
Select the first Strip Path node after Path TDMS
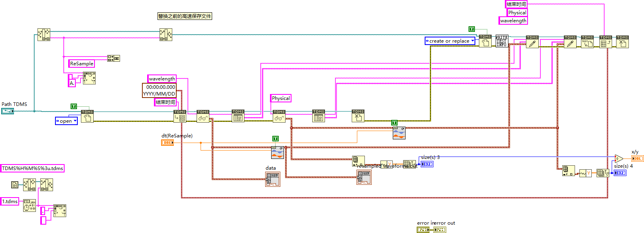[44, 35]
